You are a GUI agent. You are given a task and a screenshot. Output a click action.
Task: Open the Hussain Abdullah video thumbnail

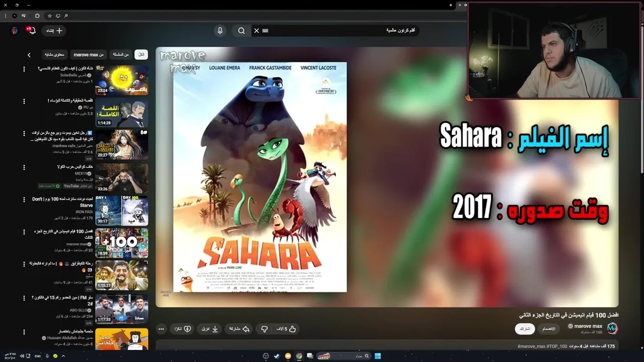coord(122,339)
